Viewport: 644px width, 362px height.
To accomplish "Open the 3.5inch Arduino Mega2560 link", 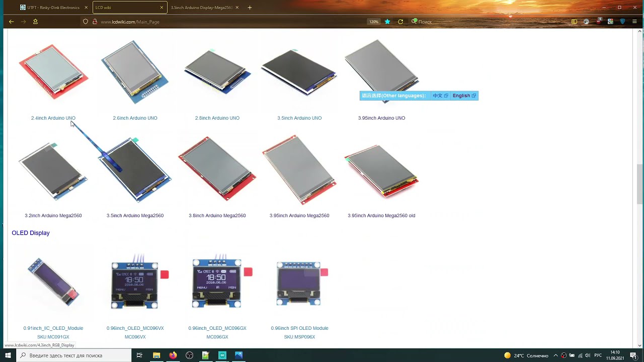I will [135, 216].
